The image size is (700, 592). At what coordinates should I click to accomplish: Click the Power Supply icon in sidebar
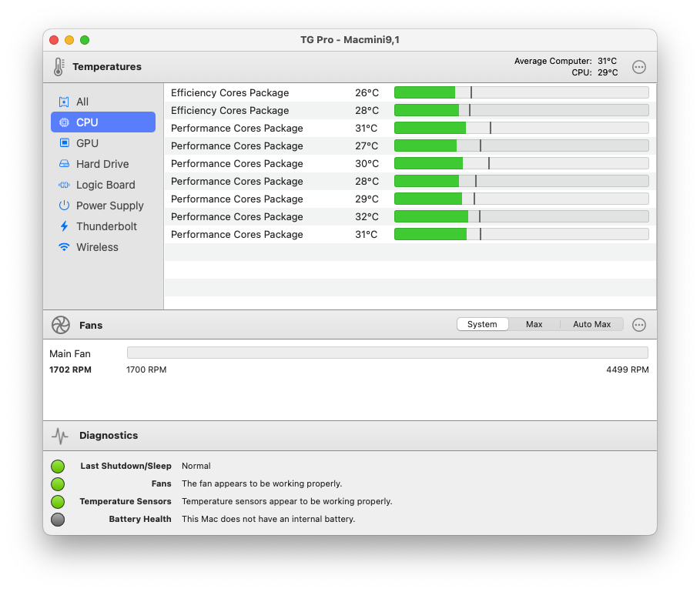[x=64, y=206]
